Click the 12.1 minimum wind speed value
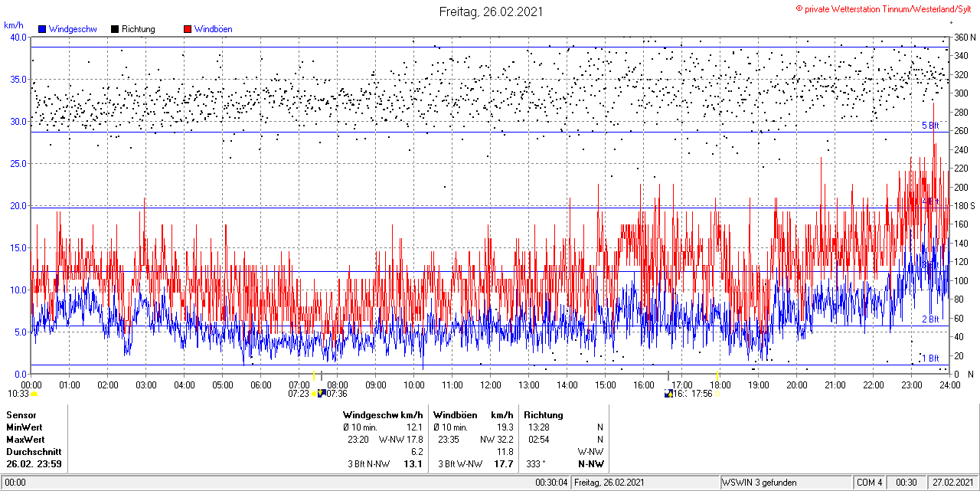The image size is (980, 491). (414, 427)
